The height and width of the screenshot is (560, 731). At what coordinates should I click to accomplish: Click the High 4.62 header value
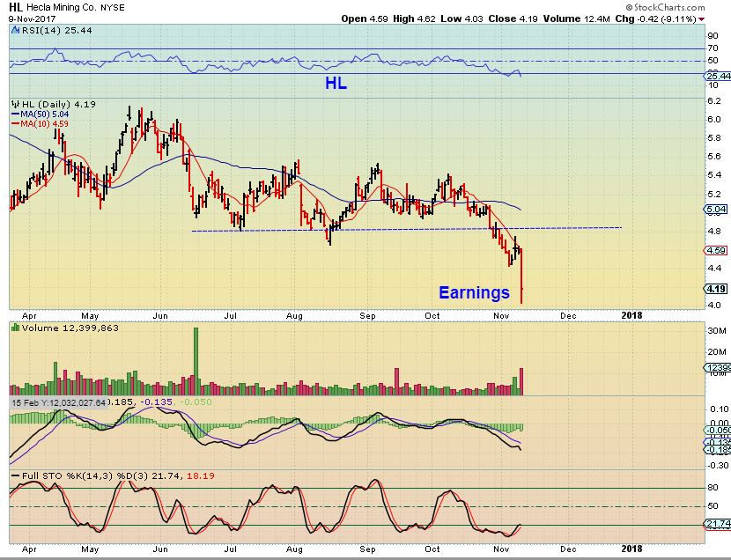coord(414,19)
